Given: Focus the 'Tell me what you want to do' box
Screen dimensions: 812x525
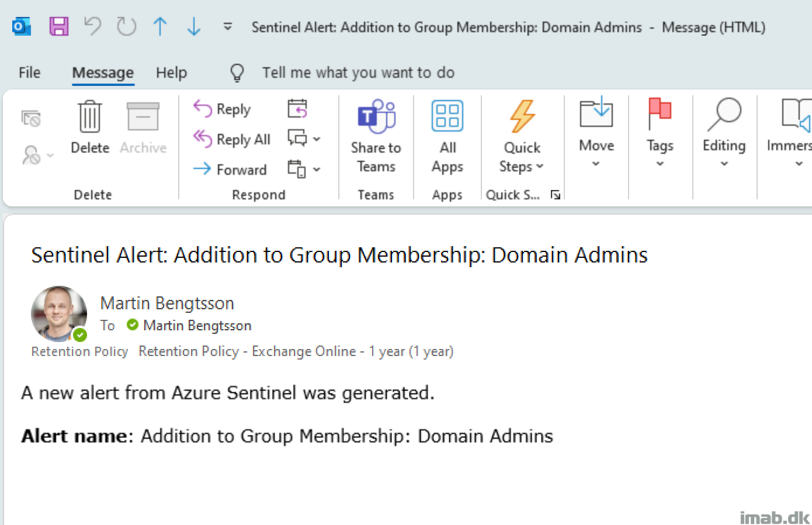Looking at the screenshot, I should click(358, 72).
